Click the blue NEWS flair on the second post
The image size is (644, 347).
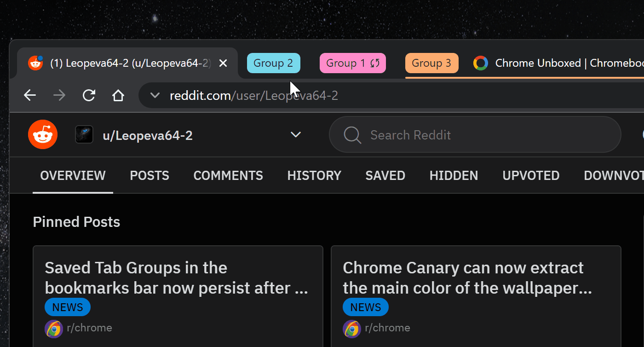pos(365,307)
